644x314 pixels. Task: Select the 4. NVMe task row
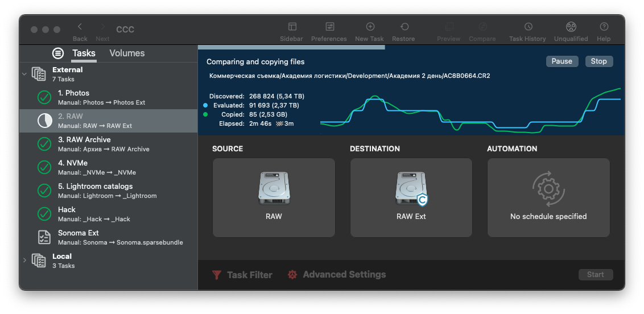tap(109, 167)
